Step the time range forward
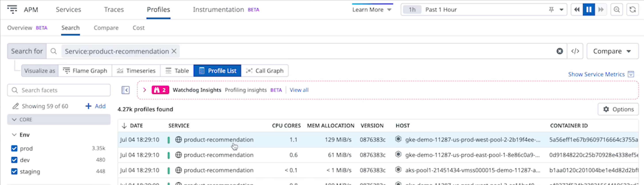The width and height of the screenshot is (644, 185). tap(601, 10)
